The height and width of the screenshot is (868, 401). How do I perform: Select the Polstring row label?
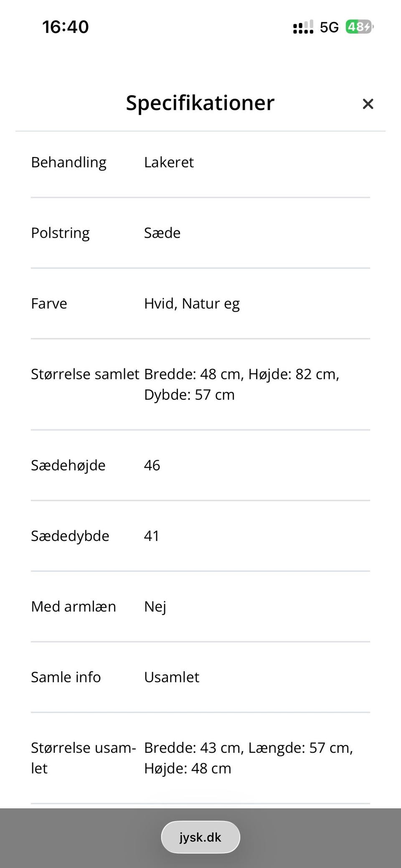pyautogui.click(x=60, y=233)
